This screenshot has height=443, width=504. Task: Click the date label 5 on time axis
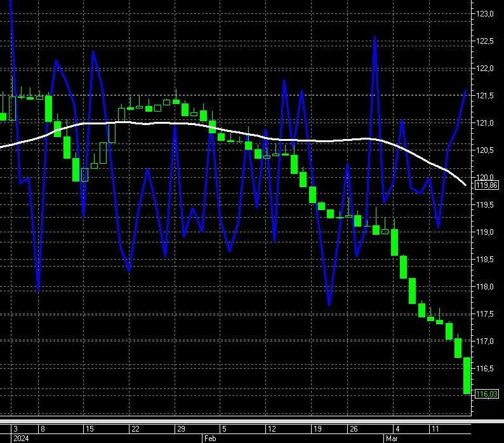point(224,429)
